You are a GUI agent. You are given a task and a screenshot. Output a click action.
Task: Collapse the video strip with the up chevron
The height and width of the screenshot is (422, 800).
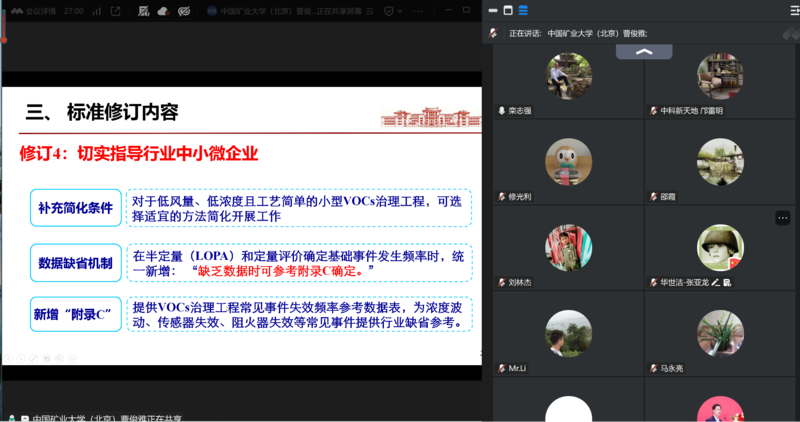[x=644, y=52]
